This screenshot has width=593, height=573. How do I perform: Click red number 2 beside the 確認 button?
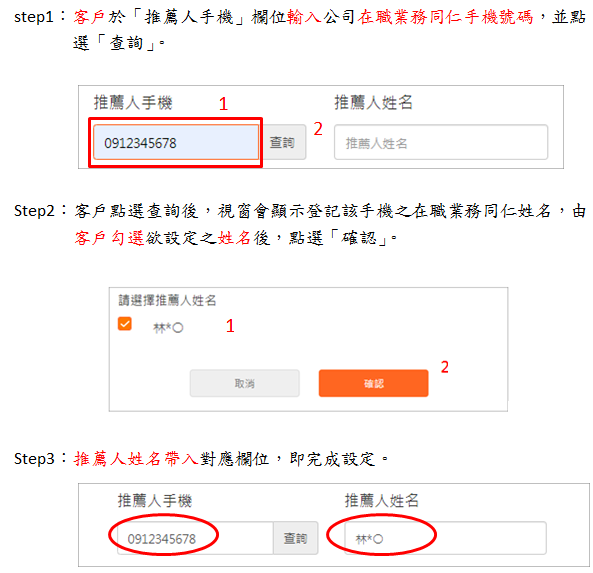point(445,367)
